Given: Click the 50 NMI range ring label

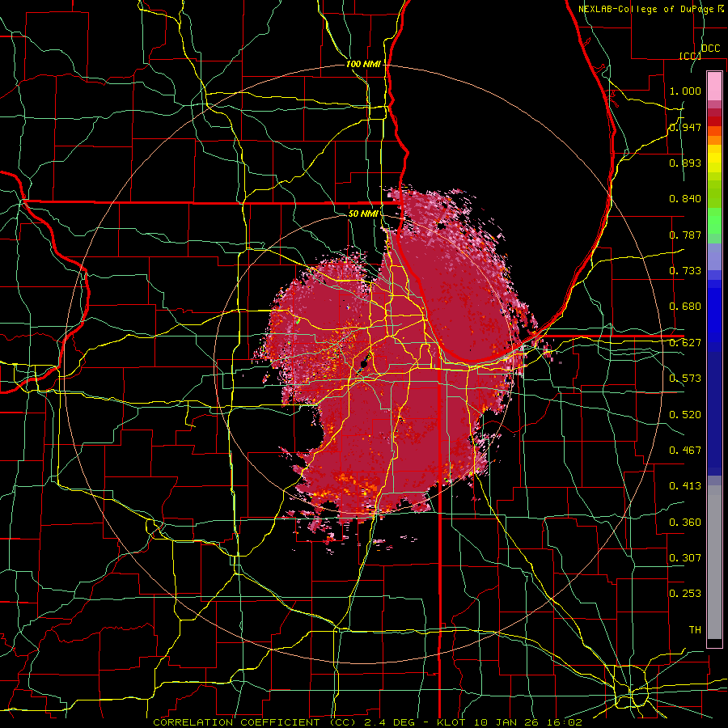Looking at the screenshot, I should point(363,214).
